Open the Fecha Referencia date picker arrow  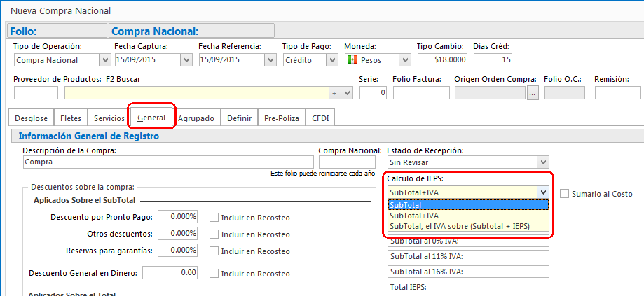click(x=270, y=60)
